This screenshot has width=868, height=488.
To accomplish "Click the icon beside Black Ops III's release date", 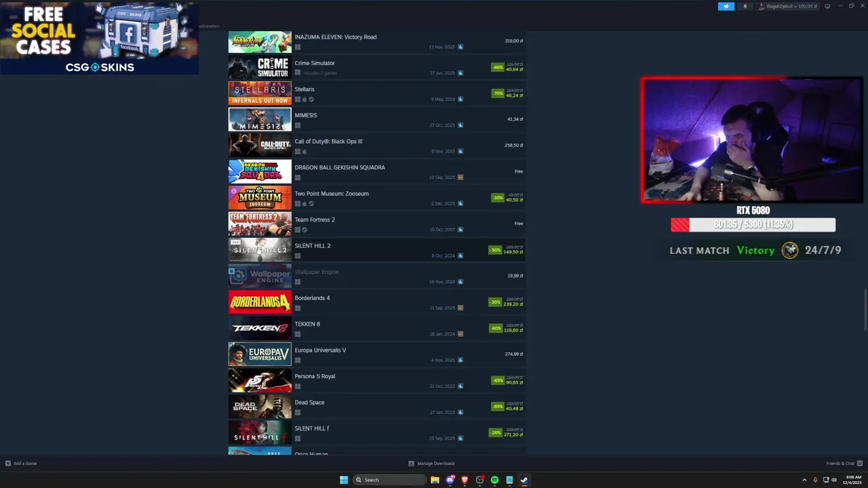I will [x=460, y=151].
